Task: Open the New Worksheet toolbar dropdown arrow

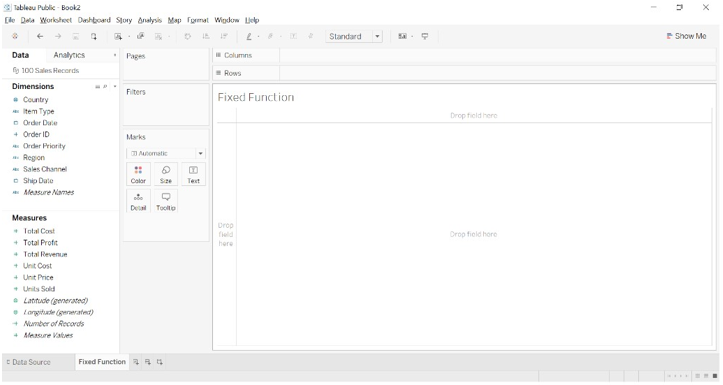Action: tap(129, 36)
